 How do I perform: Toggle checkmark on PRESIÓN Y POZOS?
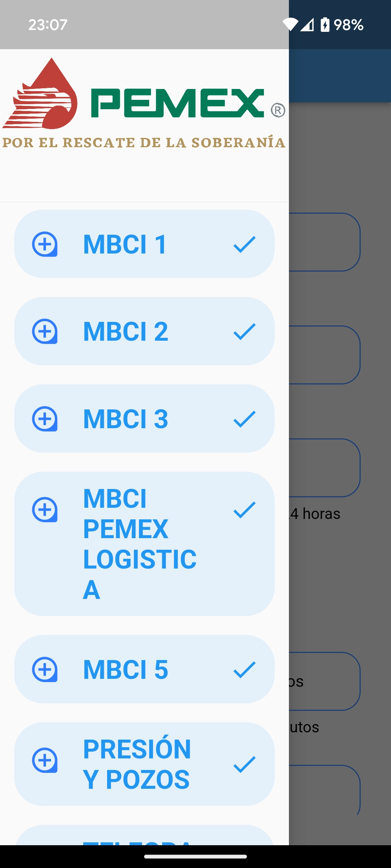point(245,764)
